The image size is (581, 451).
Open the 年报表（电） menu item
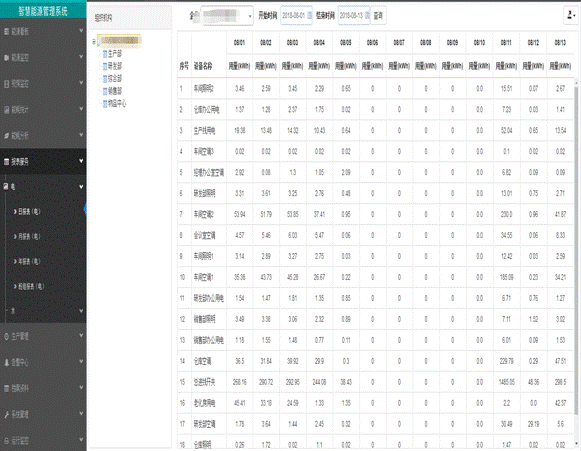[x=29, y=261]
